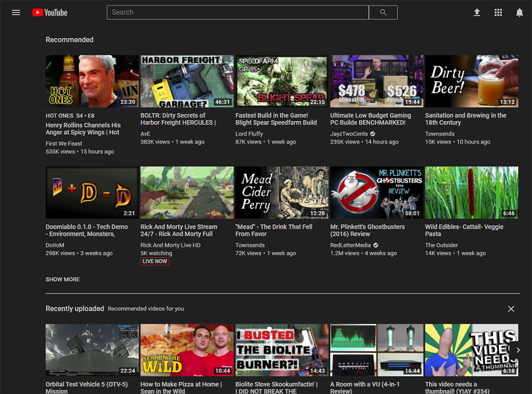This screenshot has width=532, height=394.
Task: Open the Blight Spear Speedfarm thumbnail
Action: [x=282, y=81]
